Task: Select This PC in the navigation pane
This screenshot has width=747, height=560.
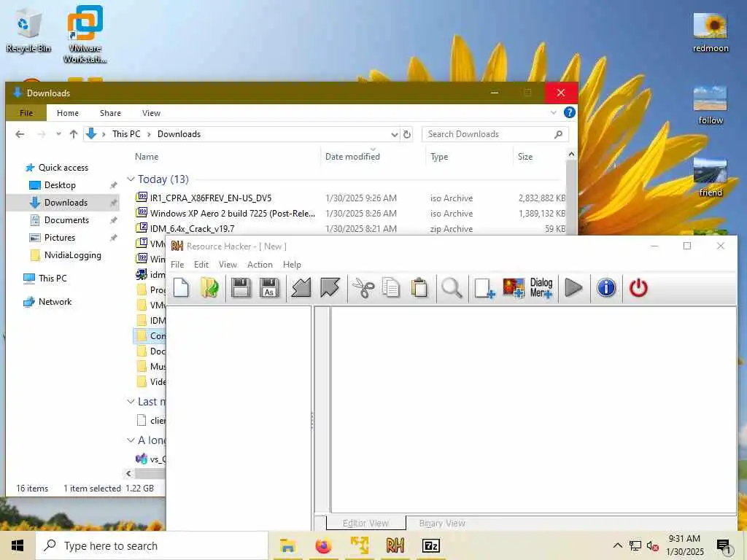Action: tap(53, 278)
